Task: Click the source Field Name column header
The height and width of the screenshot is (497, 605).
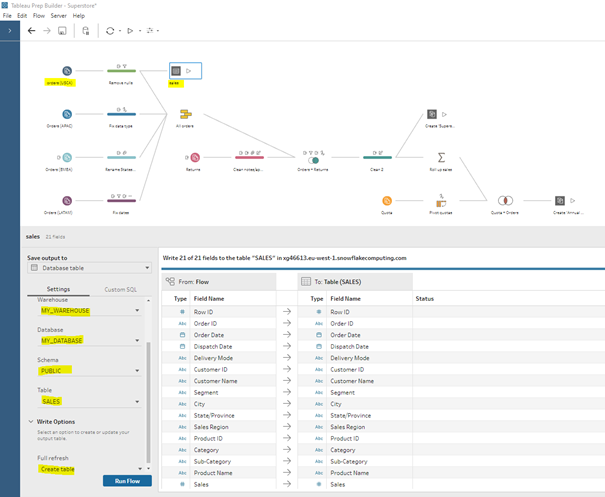Action: (x=209, y=299)
